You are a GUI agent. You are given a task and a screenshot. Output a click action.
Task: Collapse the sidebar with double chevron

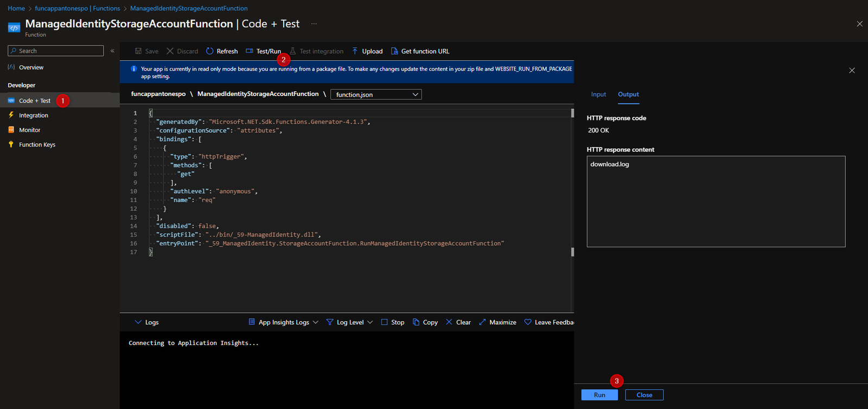pos(112,50)
